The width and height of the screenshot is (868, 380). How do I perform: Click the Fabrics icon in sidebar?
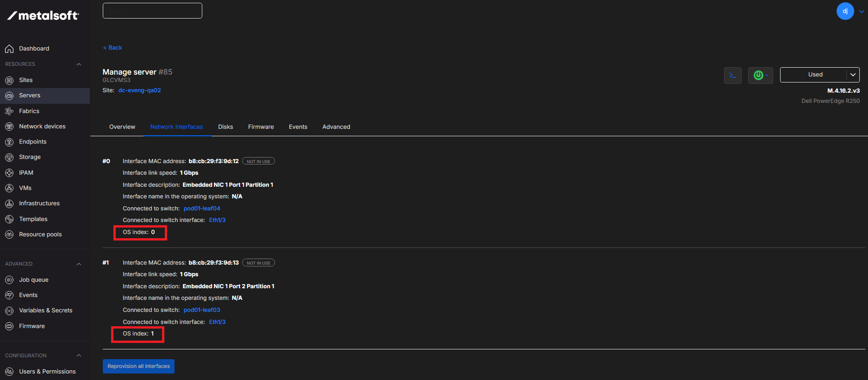9,111
